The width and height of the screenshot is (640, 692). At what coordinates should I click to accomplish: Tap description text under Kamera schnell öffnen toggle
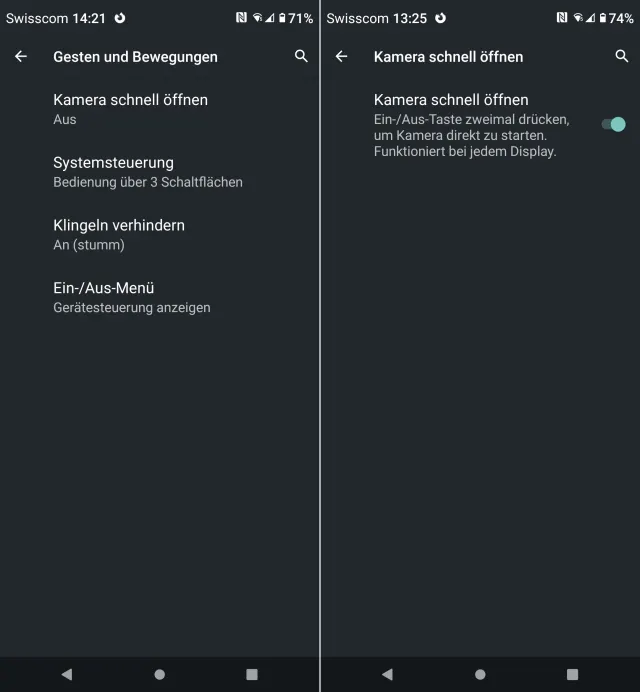472,135
